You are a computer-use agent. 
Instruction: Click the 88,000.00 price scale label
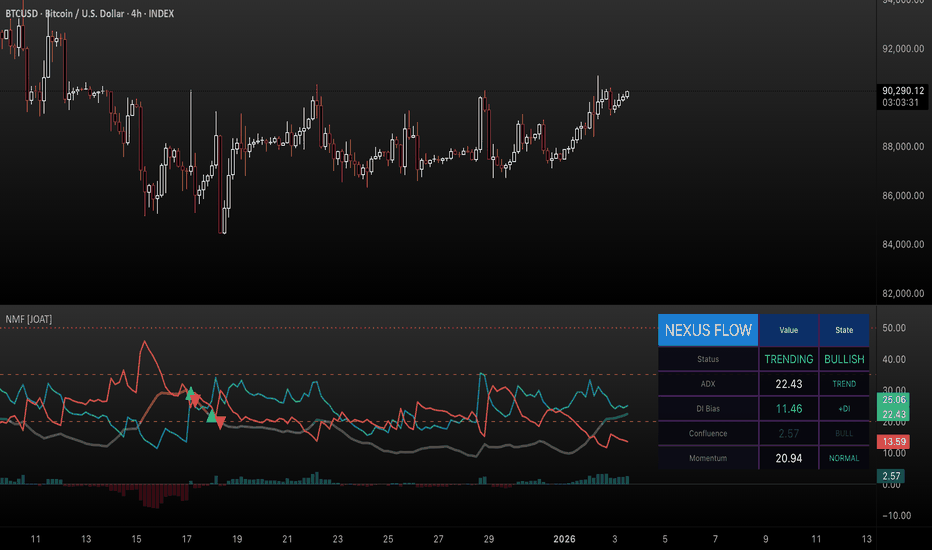[903, 146]
